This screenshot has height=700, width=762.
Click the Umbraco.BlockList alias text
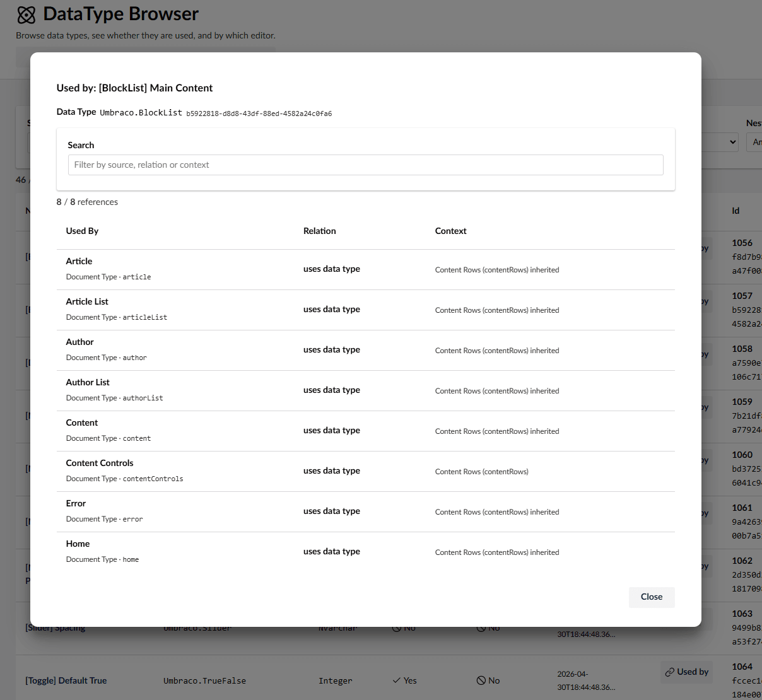point(141,112)
